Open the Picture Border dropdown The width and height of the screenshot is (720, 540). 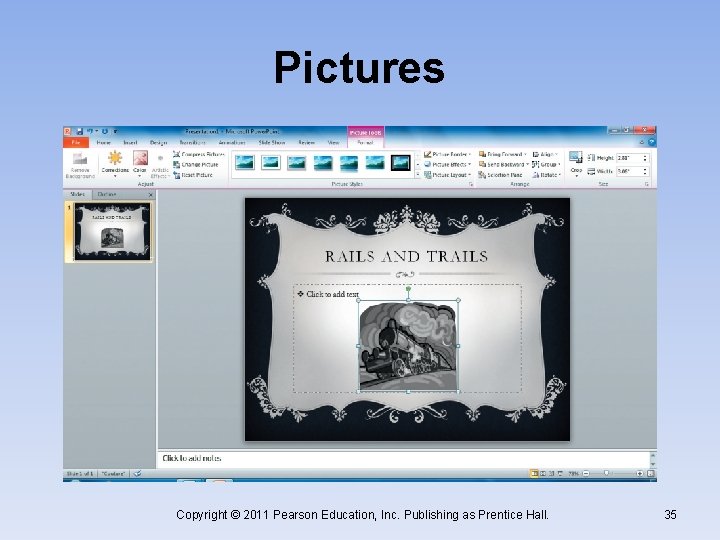(x=447, y=154)
